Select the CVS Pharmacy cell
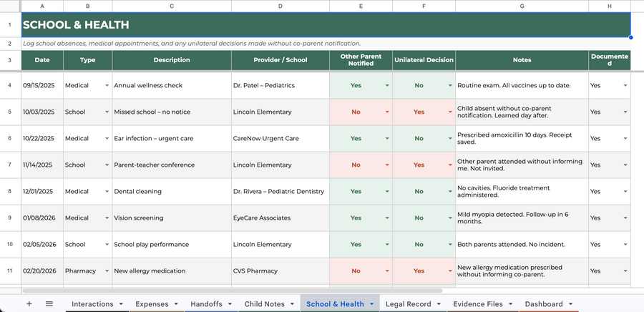This screenshot has width=644, height=312. [280, 271]
